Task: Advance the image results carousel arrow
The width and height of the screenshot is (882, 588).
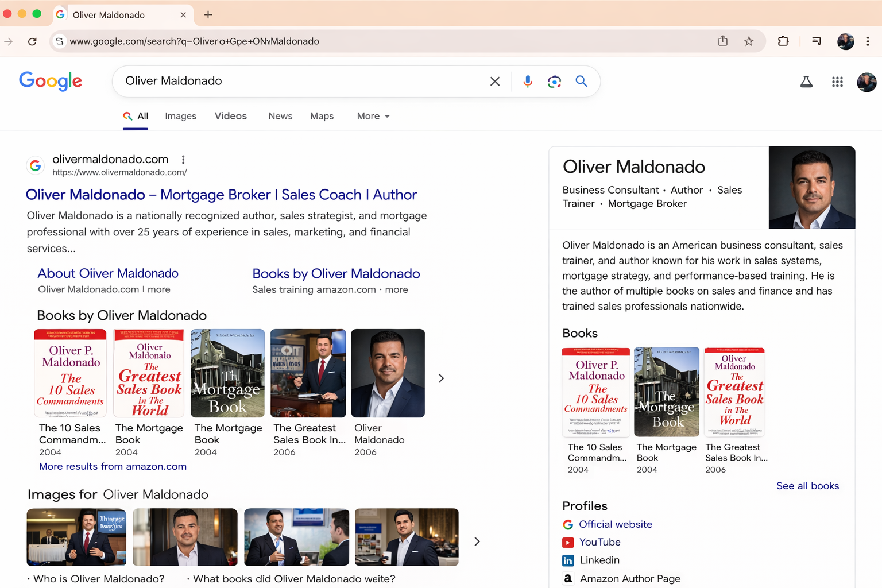Action: [477, 541]
